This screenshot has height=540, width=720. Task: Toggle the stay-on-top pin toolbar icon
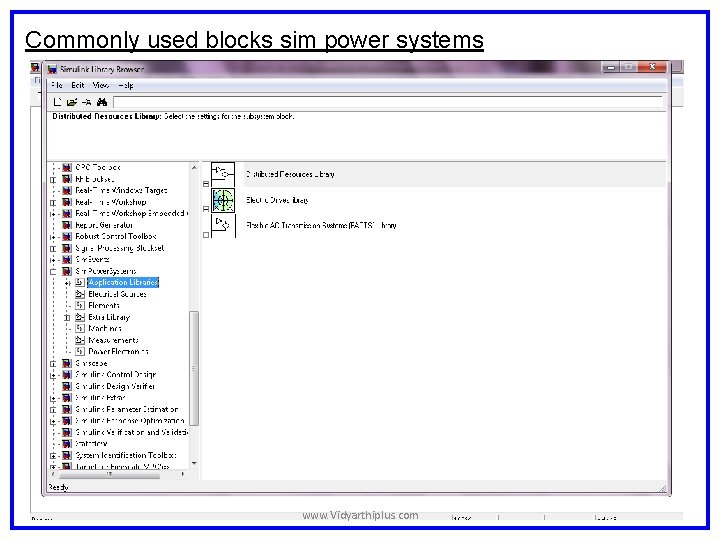click(x=86, y=102)
